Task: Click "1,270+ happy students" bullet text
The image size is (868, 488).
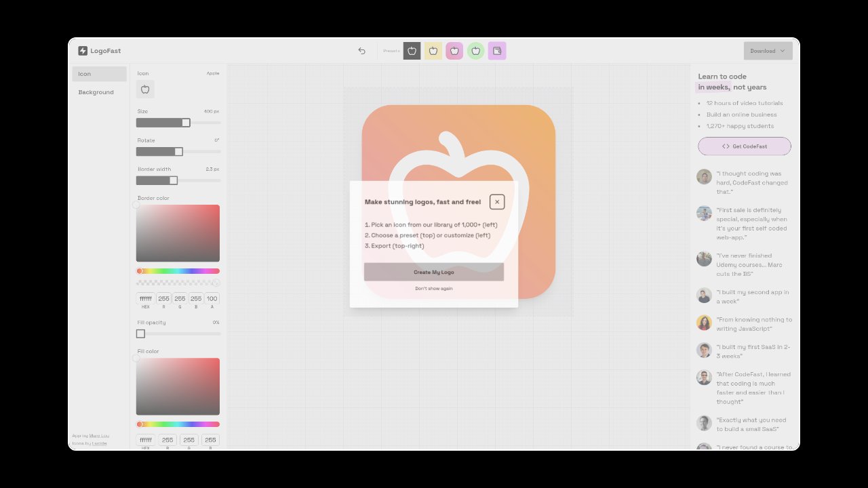Action: tap(740, 126)
